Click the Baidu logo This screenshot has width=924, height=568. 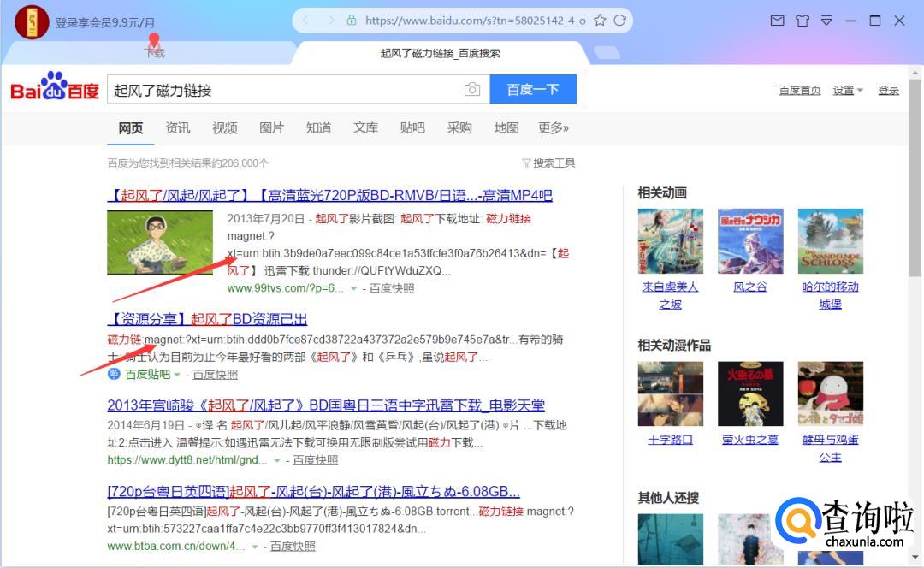55,86
